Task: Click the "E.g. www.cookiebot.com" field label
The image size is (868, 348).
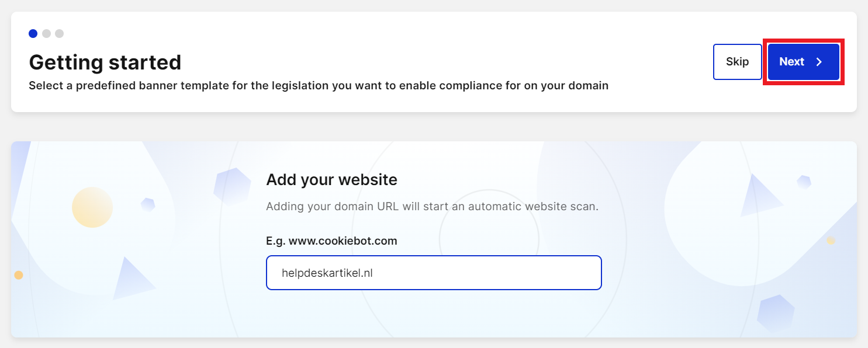Action: (331, 241)
